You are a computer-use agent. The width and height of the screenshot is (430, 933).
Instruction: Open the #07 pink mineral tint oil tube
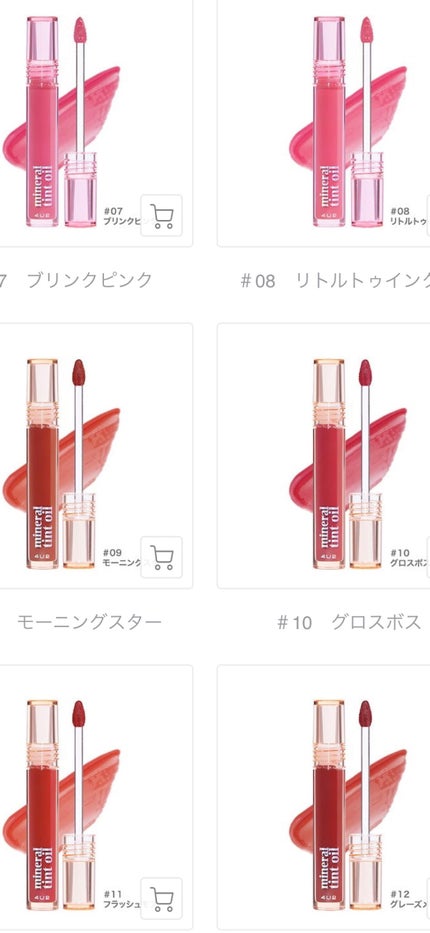coord(42,121)
